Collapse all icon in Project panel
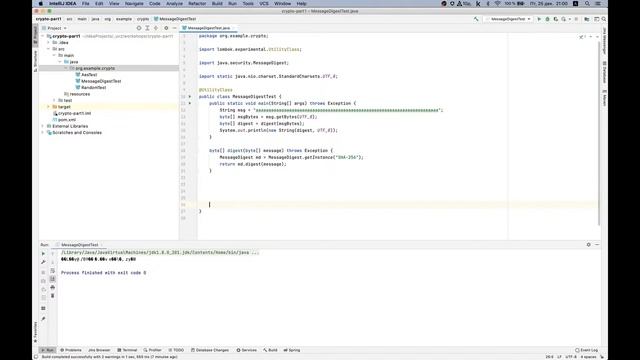Image resolution: width=640 pixels, height=360 pixels. pos(156,28)
